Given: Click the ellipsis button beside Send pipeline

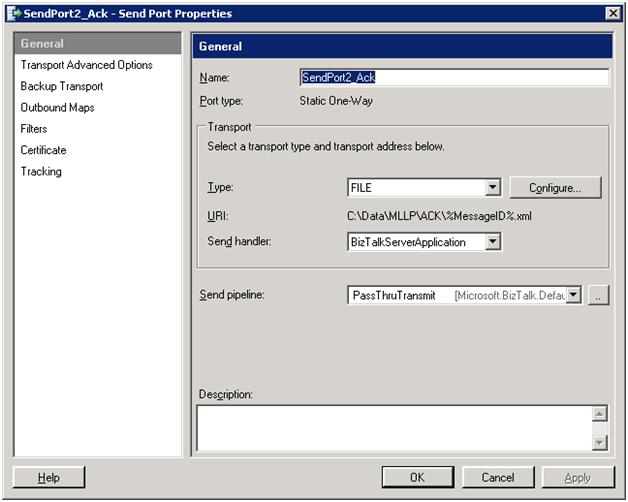Looking at the screenshot, I should 598,295.
